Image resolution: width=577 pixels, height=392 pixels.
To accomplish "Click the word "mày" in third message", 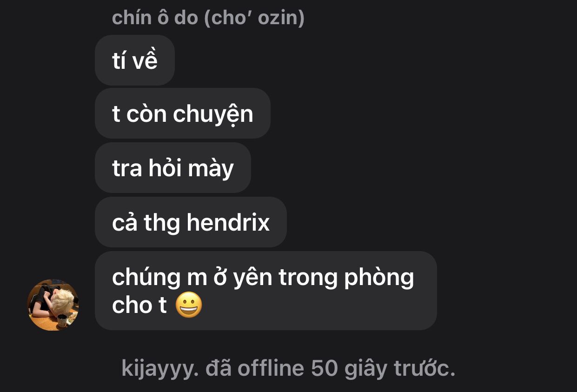I will pyautogui.click(x=211, y=169).
